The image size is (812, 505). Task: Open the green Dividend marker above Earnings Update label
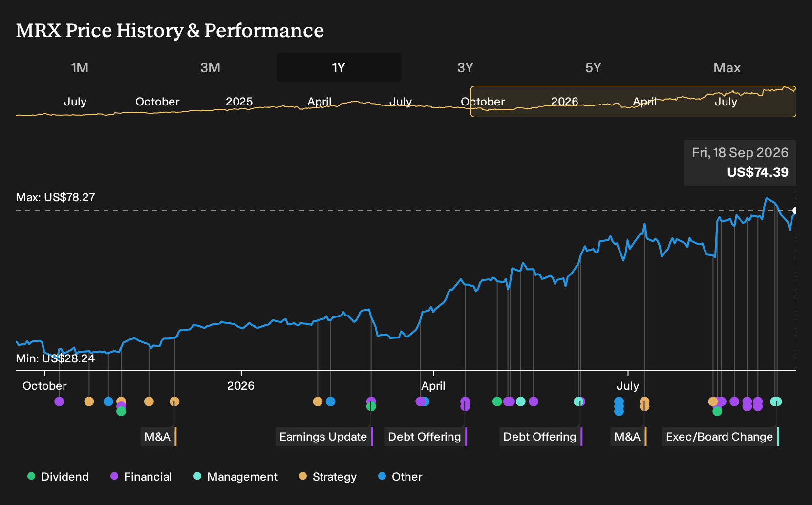(371, 406)
